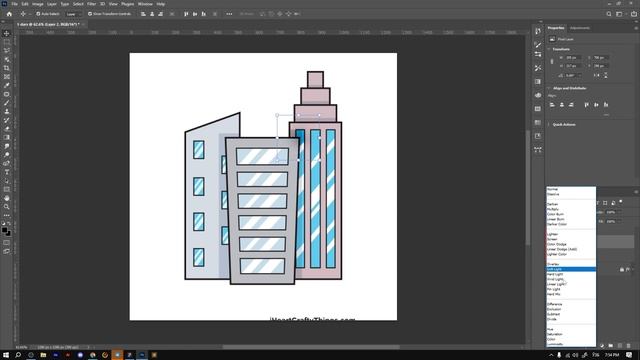Select the Eraser tool
This screenshot has height=360, width=640.
click(x=7, y=129)
